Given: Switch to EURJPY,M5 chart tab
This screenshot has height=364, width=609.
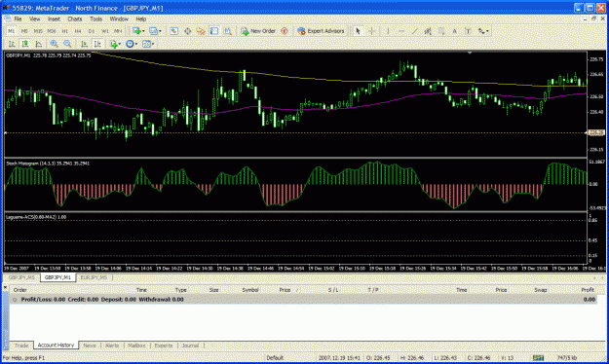Looking at the screenshot, I should click(95, 277).
